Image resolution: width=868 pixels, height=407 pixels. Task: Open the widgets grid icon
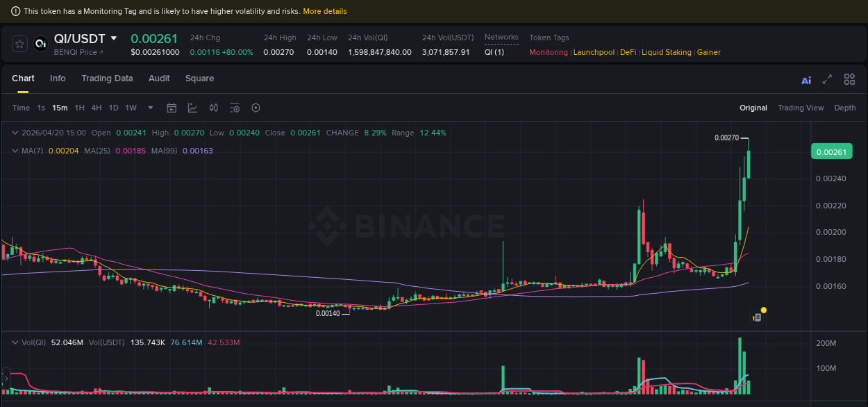849,79
